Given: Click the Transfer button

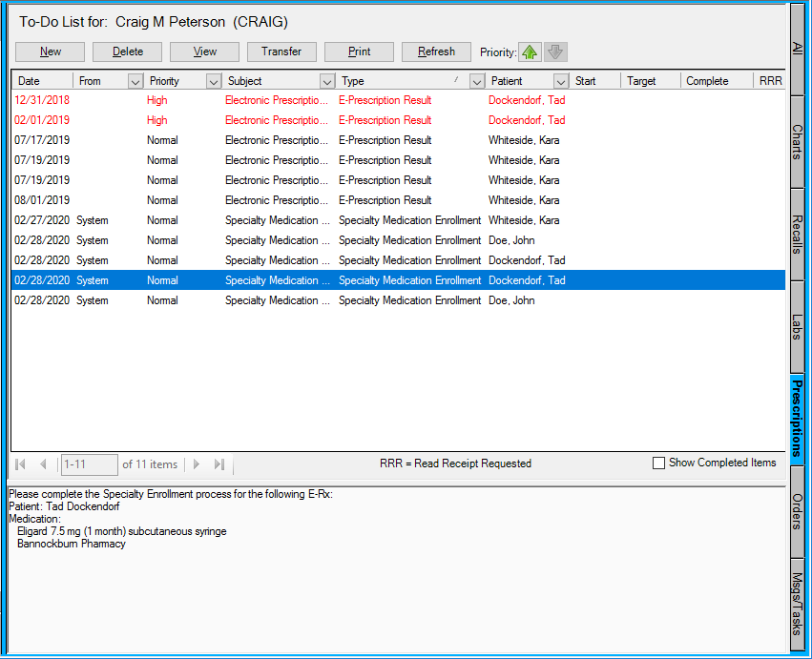Looking at the screenshot, I should click(x=281, y=51).
